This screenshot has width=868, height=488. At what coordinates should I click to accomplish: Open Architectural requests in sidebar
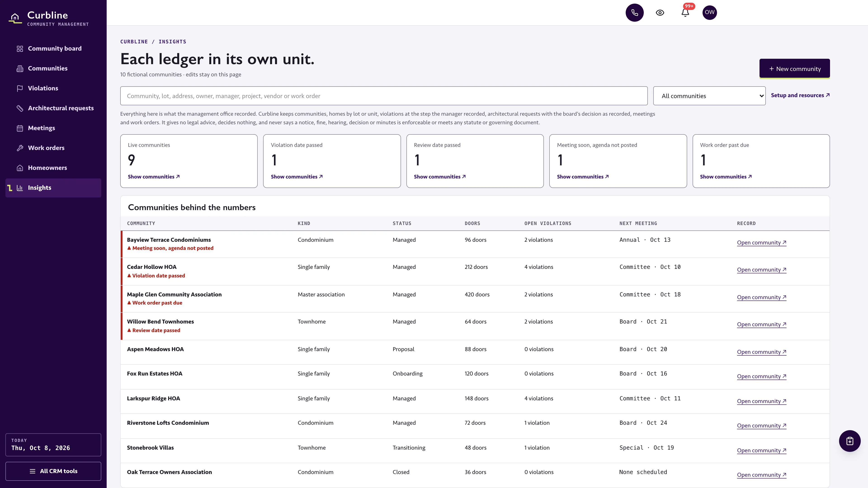coord(53,108)
